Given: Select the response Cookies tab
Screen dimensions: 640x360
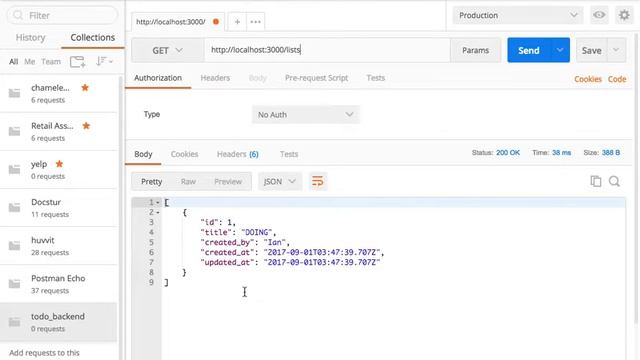Looking at the screenshot, I should click(x=184, y=154).
